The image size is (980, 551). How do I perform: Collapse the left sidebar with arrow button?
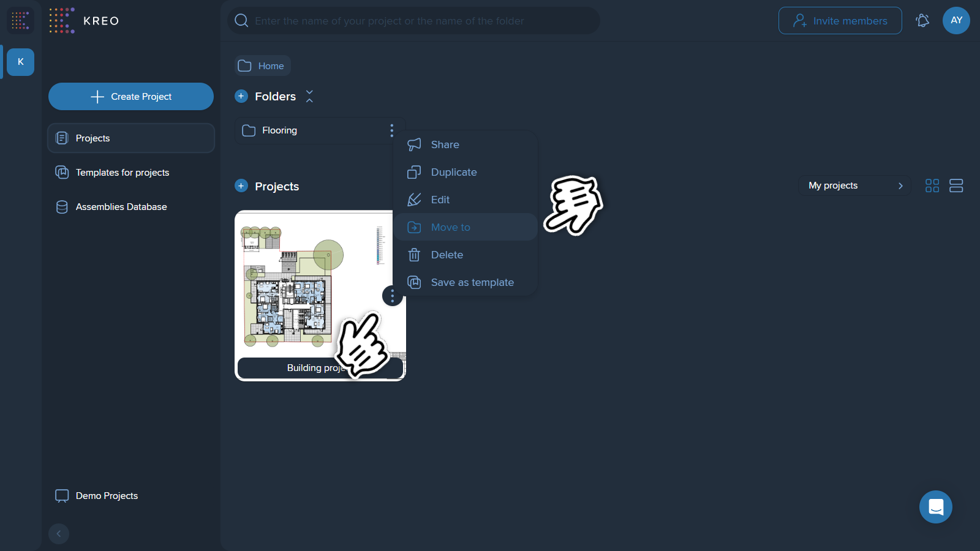click(x=59, y=534)
